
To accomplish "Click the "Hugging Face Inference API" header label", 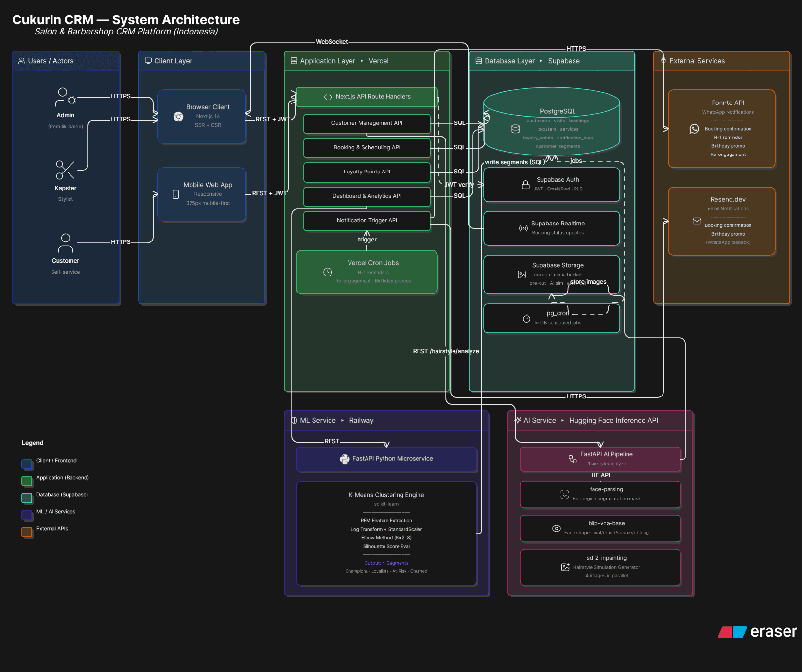I will pyautogui.click(x=613, y=420).
